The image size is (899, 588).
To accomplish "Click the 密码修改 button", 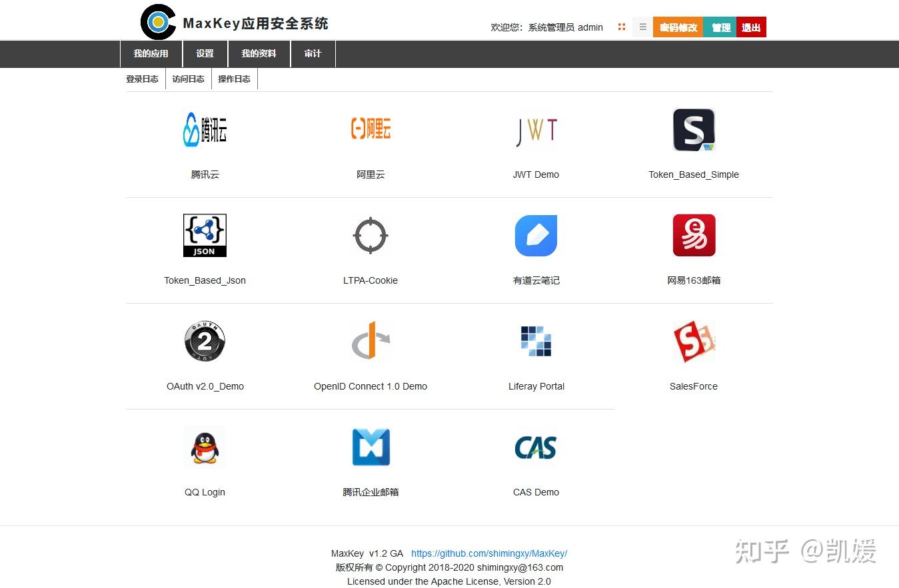I will coord(677,27).
